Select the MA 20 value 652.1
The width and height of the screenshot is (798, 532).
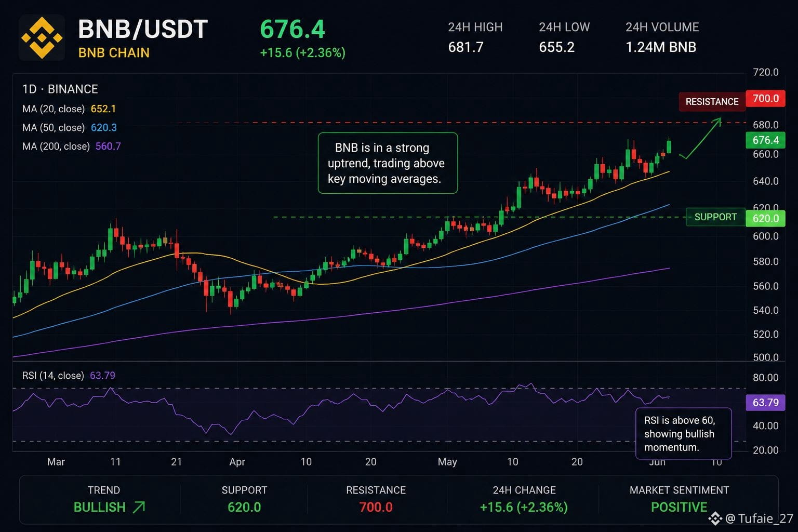(103, 109)
